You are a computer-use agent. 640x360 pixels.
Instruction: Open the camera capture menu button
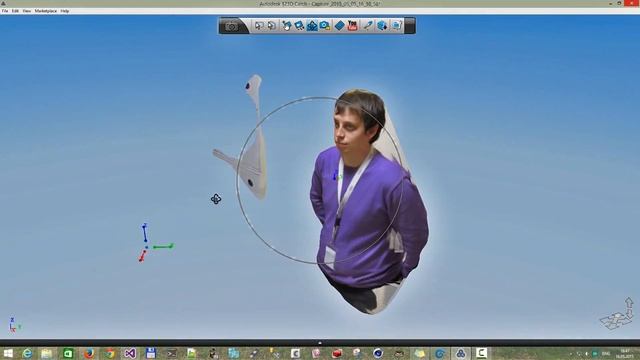(231, 26)
